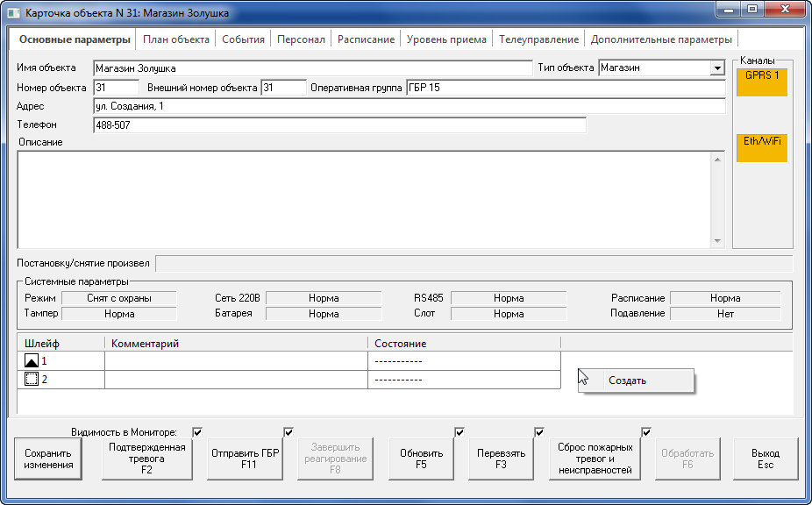The image size is (812, 505).
Task: Open the 'Дополнительные параметры' tab
Action: (x=661, y=39)
